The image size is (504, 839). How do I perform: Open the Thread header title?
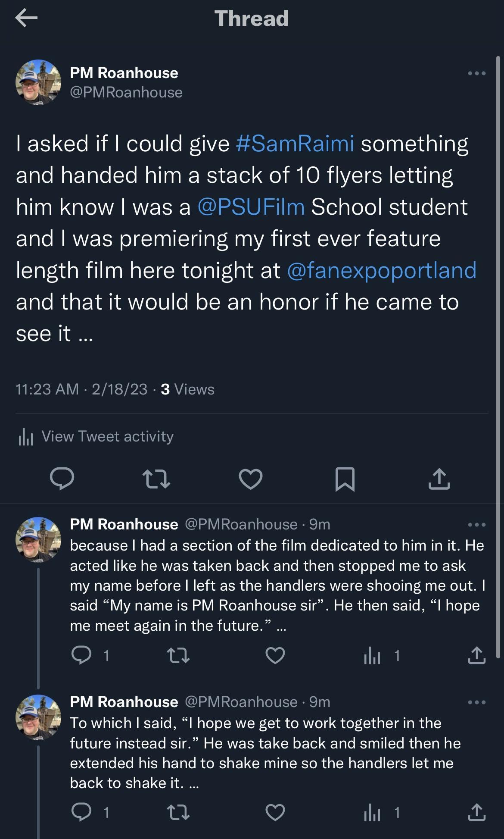pyautogui.click(x=252, y=18)
